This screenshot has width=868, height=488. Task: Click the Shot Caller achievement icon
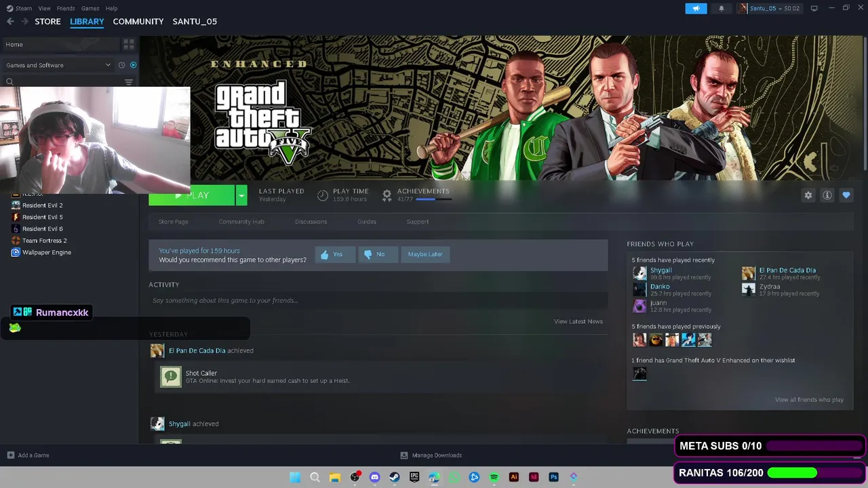point(171,376)
